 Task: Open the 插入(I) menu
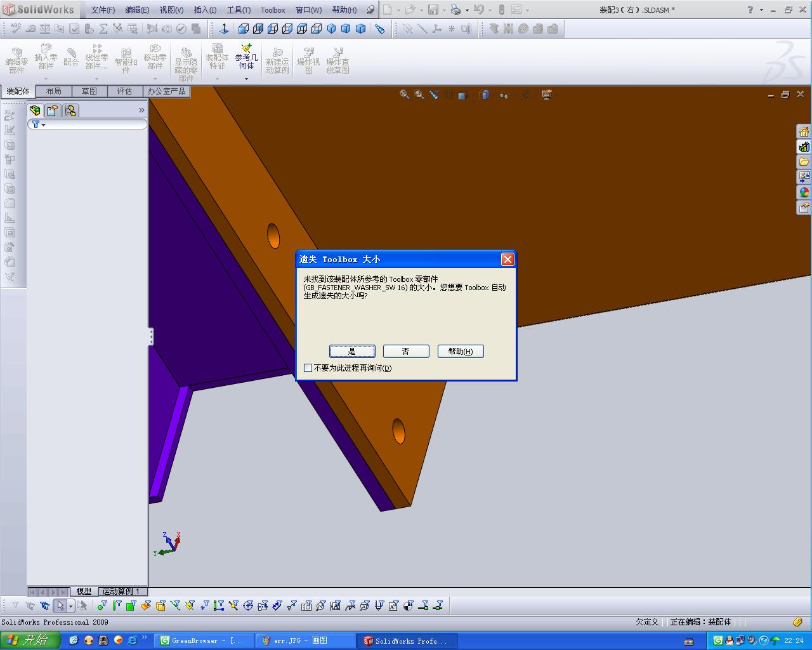205,10
